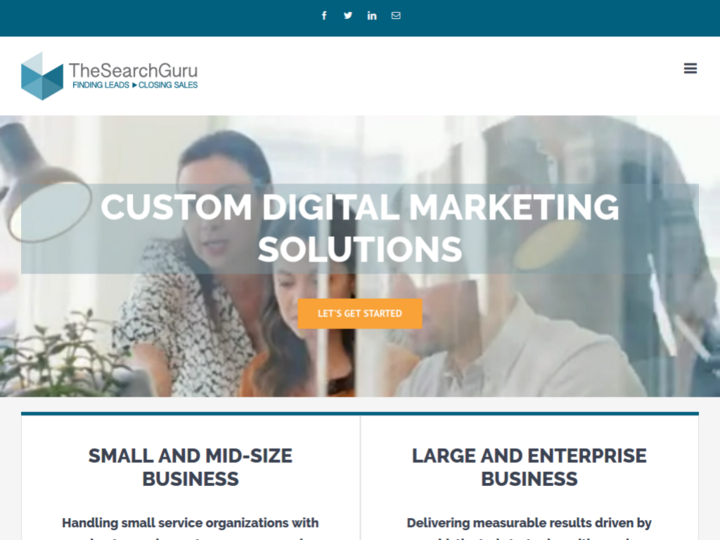The height and width of the screenshot is (540, 720).
Task: Open the Twitter bird icon
Action: point(348,16)
